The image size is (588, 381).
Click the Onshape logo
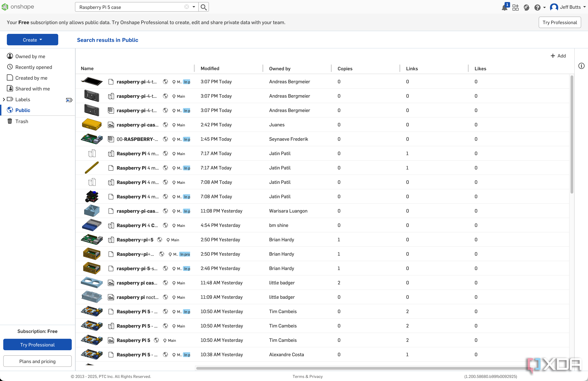(x=18, y=7)
